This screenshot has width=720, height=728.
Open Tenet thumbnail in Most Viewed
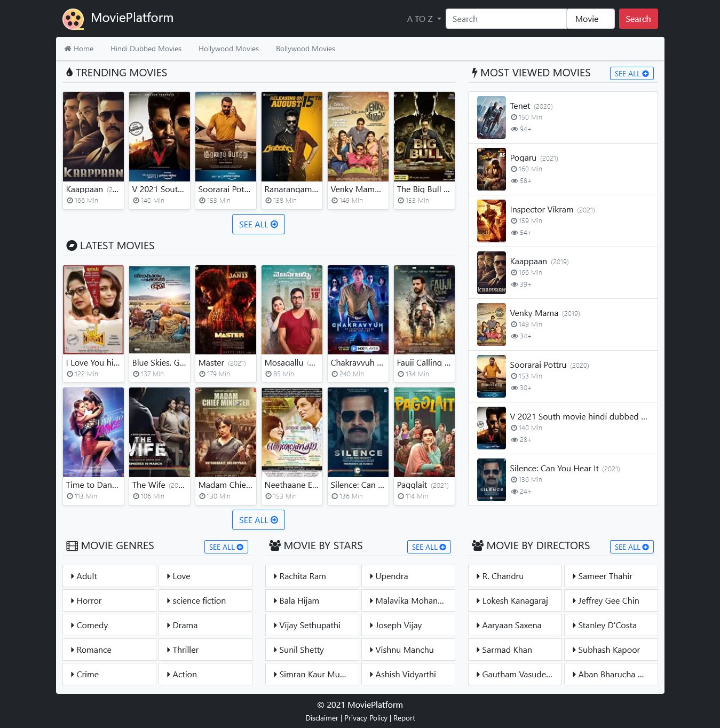492,117
